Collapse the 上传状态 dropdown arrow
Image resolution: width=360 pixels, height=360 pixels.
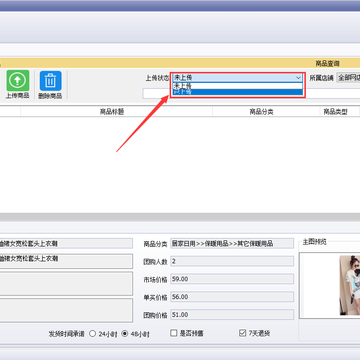coord(298,78)
